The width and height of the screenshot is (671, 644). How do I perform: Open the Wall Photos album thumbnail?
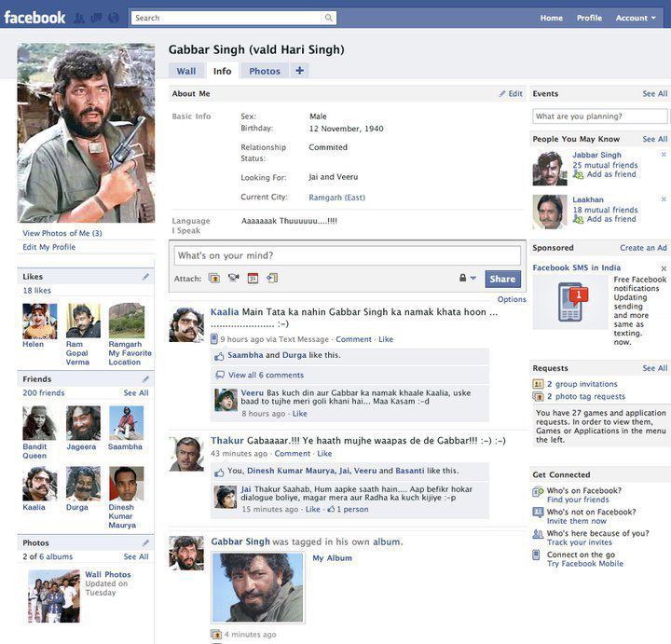pos(53,596)
